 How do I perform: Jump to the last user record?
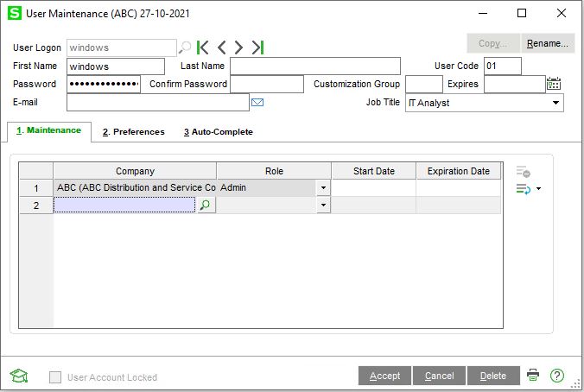coord(257,47)
